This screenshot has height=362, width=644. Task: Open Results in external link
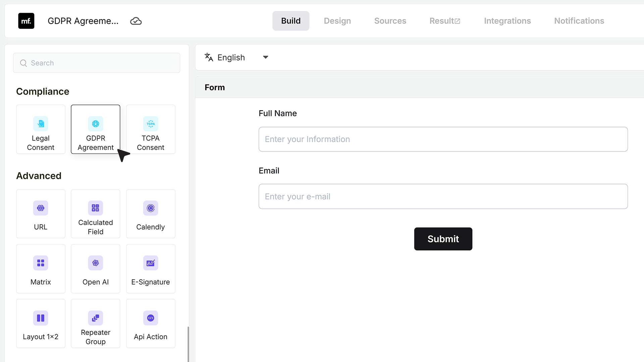click(x=445, y=21)
